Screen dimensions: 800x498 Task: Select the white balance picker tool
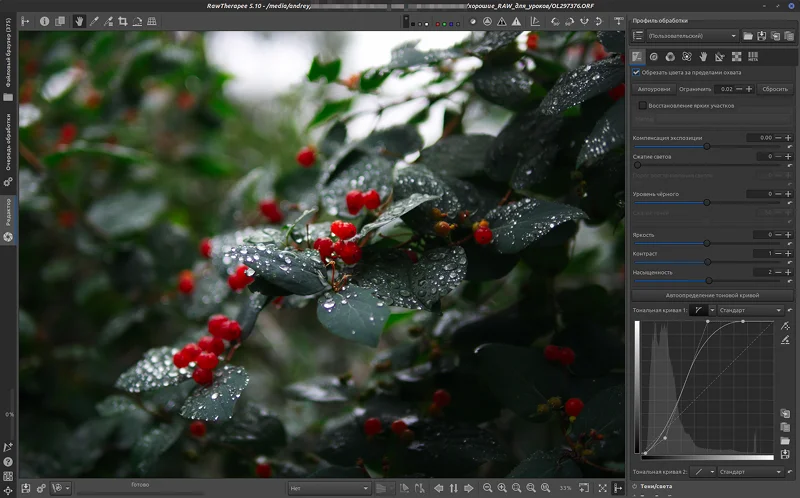(94, 20)
